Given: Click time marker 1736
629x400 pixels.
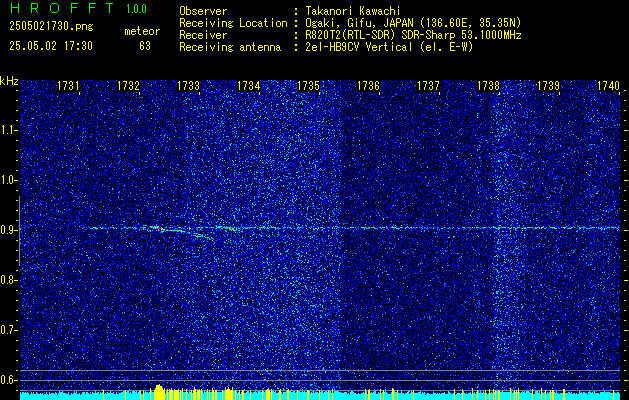Looking at the screenshot, I should 368,86.
